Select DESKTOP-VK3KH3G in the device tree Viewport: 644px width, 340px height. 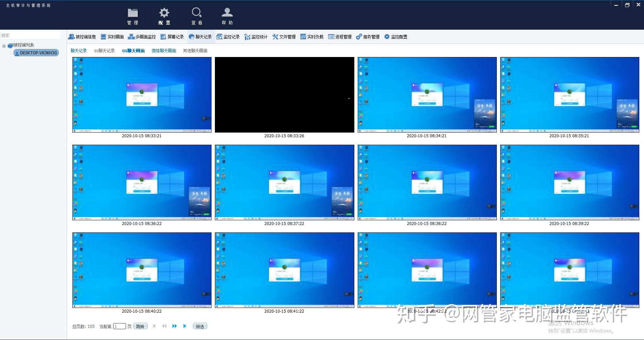36,53
